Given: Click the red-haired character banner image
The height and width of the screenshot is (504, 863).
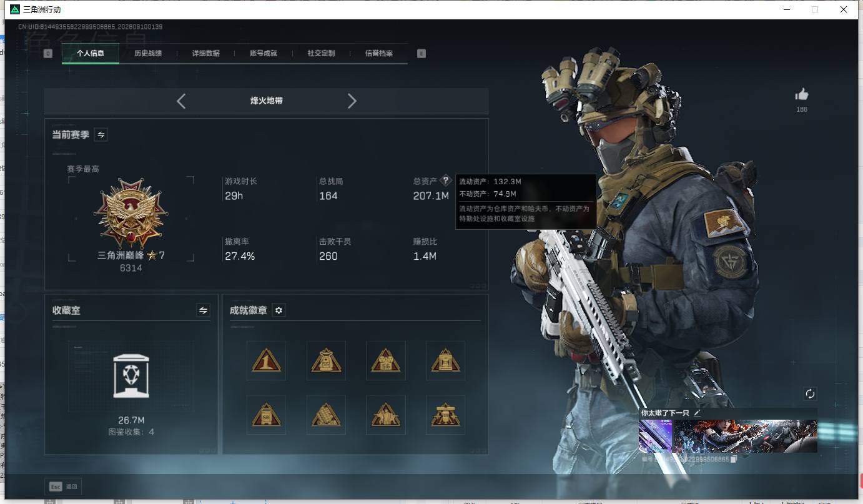Looking at the screenshot, I should [746, 436].
